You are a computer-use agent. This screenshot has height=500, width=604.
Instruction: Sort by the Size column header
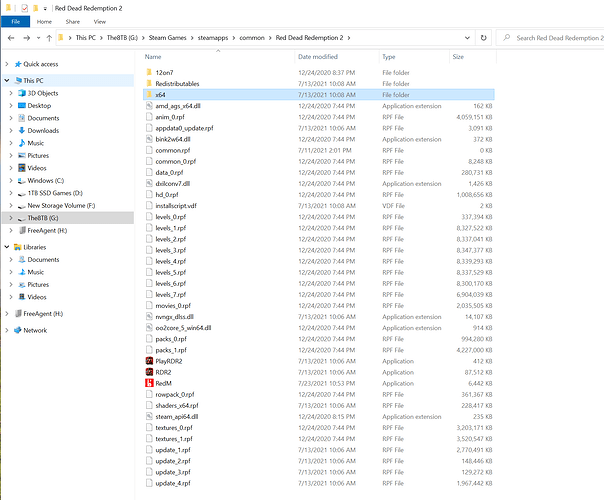(x=458, y=57)
